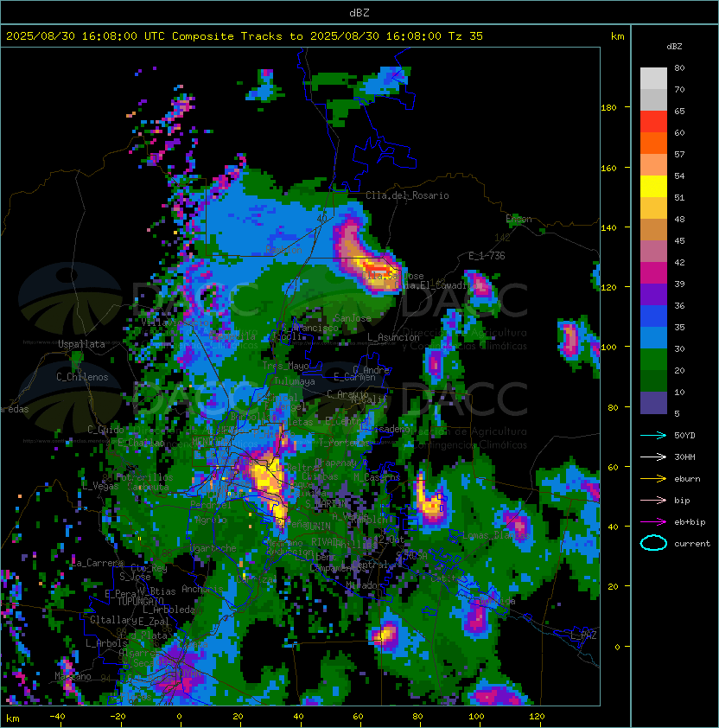
Task: Pick the bright red swatch in the dBZ legend
Action: [653, 122]
